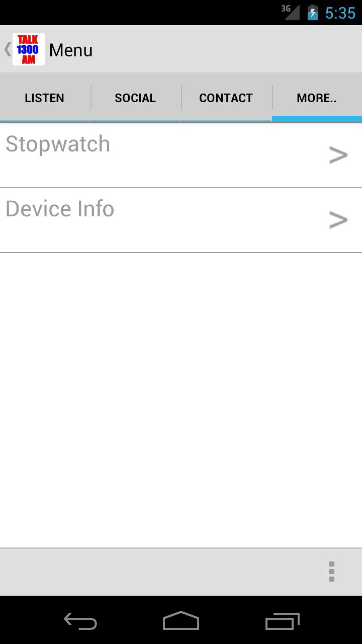
Task: Tap the Talk 1300 AM logo icon
Action: click(29, 49)
